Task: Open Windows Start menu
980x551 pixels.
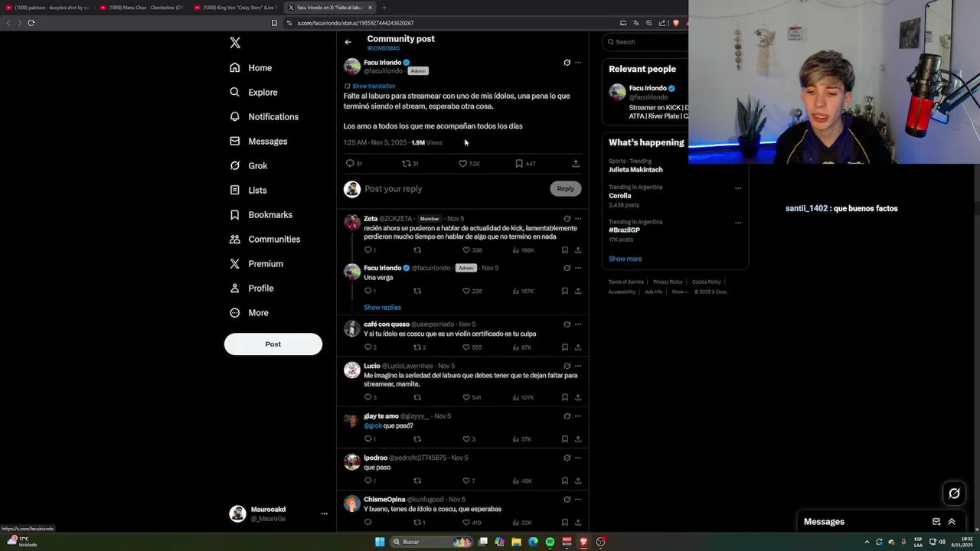Action: (380, 542)
